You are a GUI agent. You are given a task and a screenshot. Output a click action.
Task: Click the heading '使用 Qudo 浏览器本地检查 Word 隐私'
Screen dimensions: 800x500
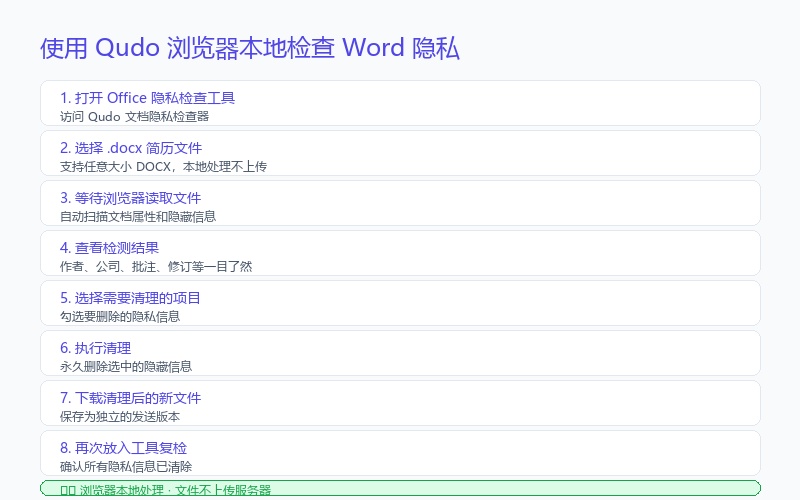pyautogui.click(x=250, y=48)
